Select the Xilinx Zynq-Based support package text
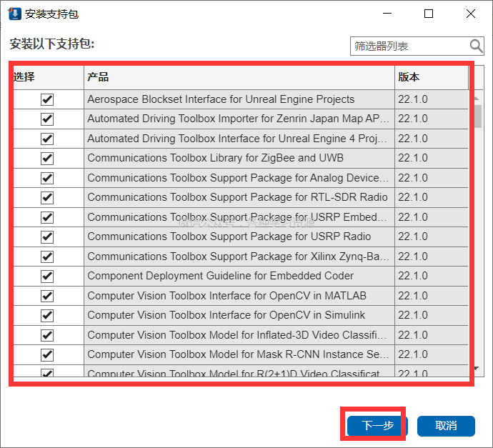This screenshot has width=493, height=448. [x=239, y=257]
